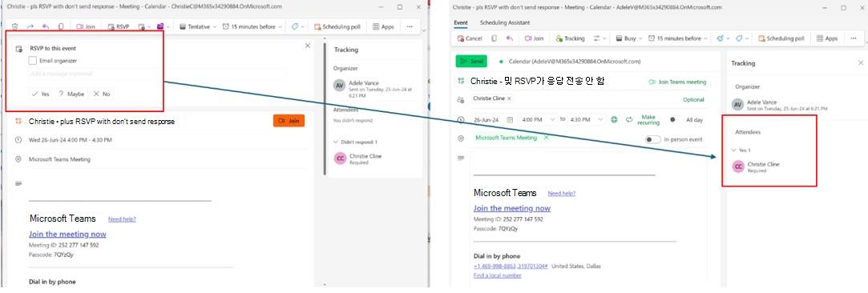Click Christie Cline's avatar in Christie's Tracking pane
The height and width of the screenshot is (293, 868).
(x=340, y=159)
